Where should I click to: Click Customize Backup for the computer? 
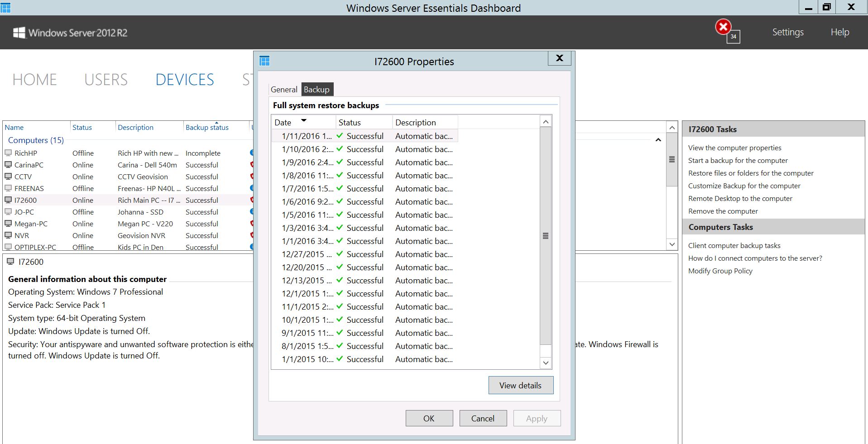coord(744,186)
